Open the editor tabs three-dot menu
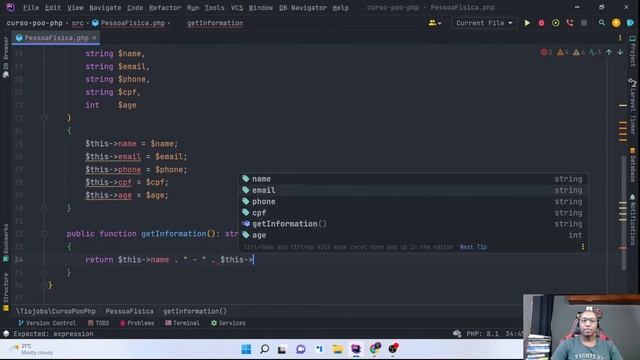Image resolution: width=640 pixels, height=360 pixels. (620, 38)
